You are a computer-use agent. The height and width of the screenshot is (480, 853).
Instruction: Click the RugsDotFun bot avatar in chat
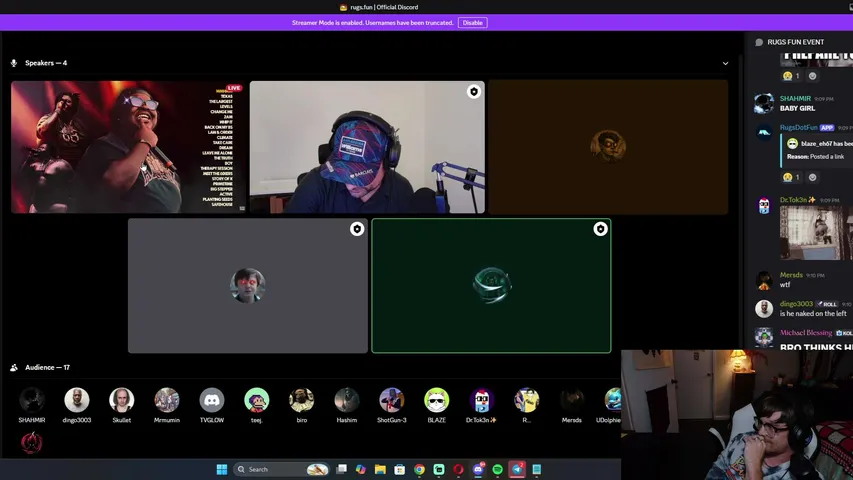(764, 132)
